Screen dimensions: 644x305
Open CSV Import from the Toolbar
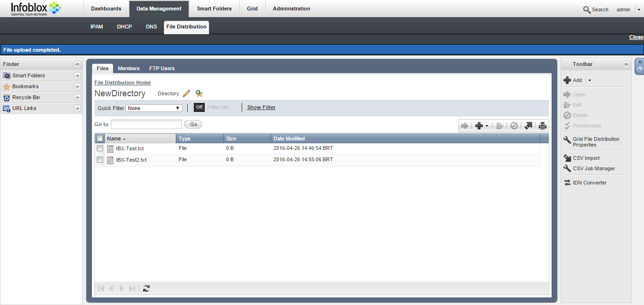pyautogui.click(x=586, y=158)
